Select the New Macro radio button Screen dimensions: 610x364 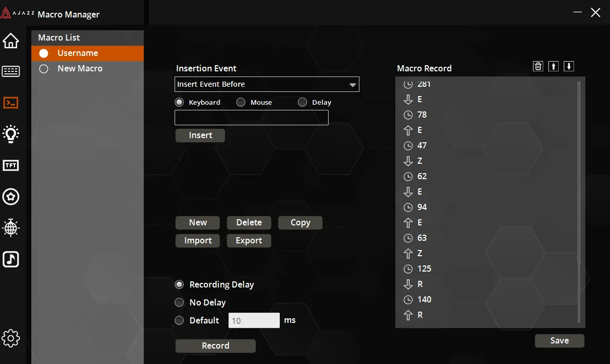coord(44,69)
